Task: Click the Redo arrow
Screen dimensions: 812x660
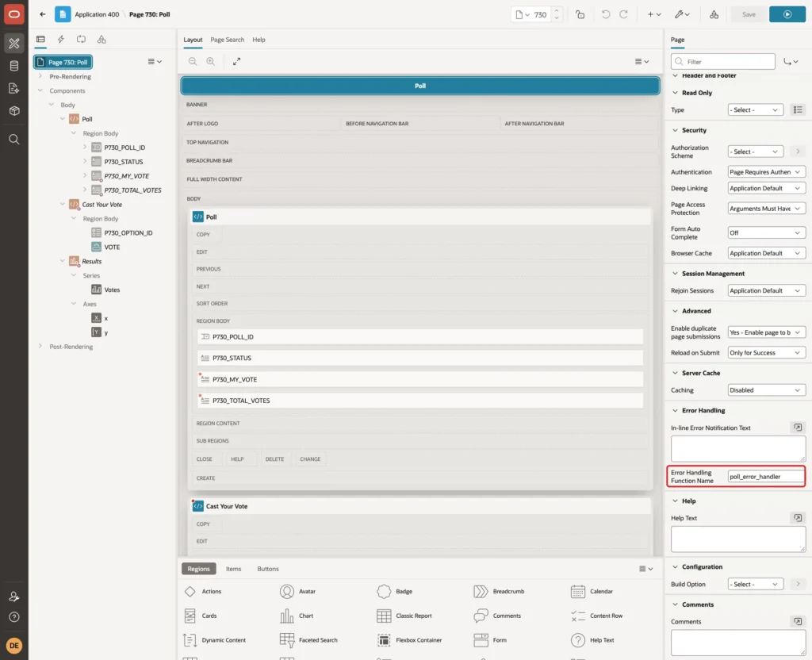Action: [x=623, y=14]
